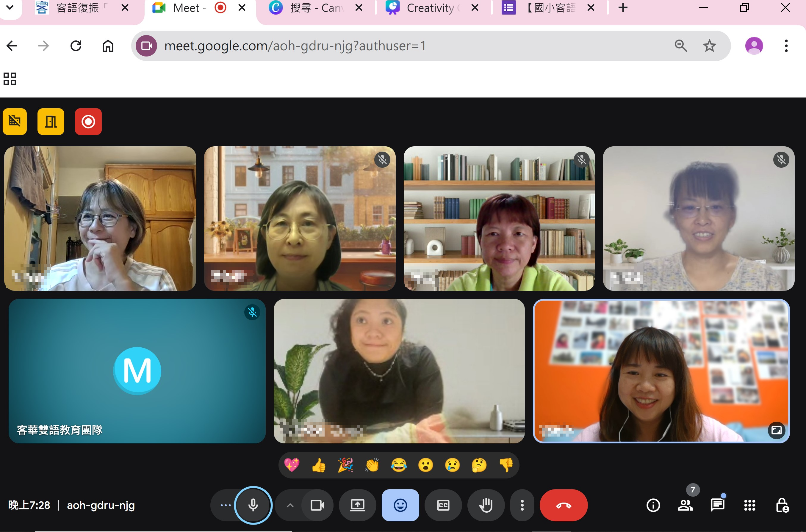This screenshot has height=532, width=806.
Task: Expand audio video settings chevron
Action: [x=290, y=505]
